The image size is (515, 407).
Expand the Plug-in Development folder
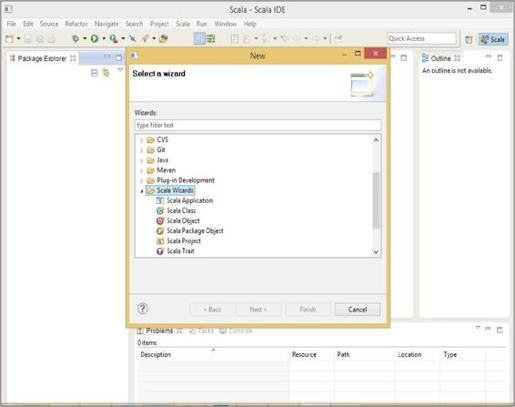[141, 181]
